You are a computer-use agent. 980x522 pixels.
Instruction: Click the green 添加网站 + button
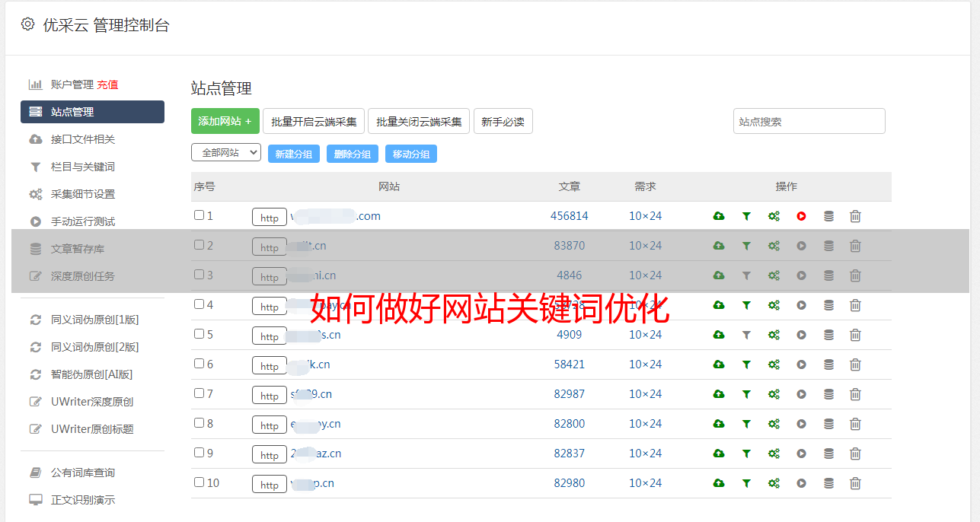(x=225, y=121)
